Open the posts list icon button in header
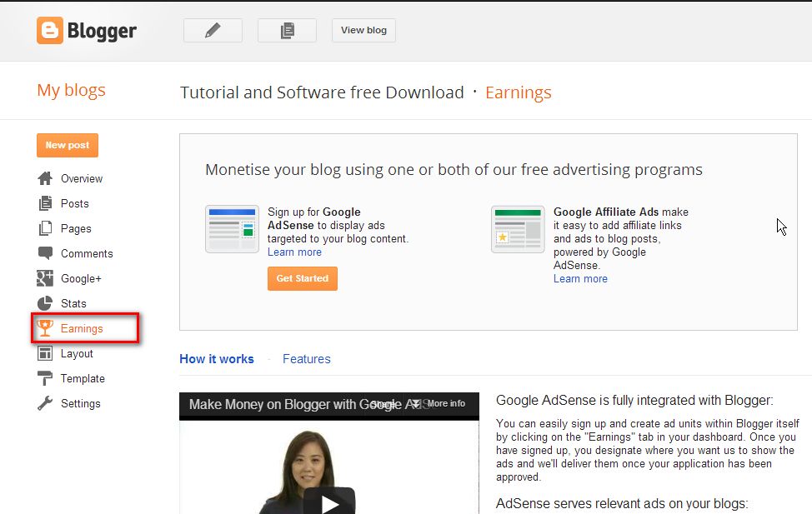 [287, 31]
